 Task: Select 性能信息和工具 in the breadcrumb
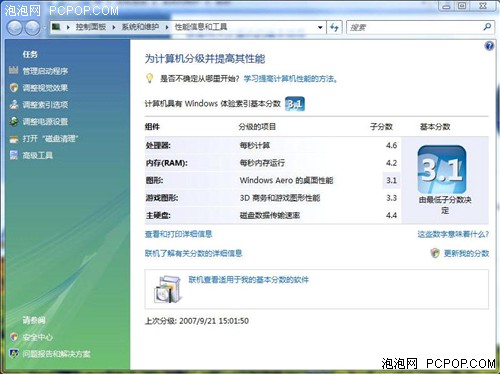coord(201,27)
